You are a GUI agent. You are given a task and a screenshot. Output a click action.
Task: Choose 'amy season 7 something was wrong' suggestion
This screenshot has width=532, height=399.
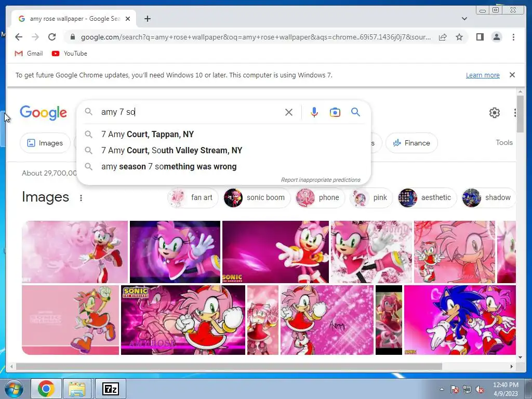(224, 167)
